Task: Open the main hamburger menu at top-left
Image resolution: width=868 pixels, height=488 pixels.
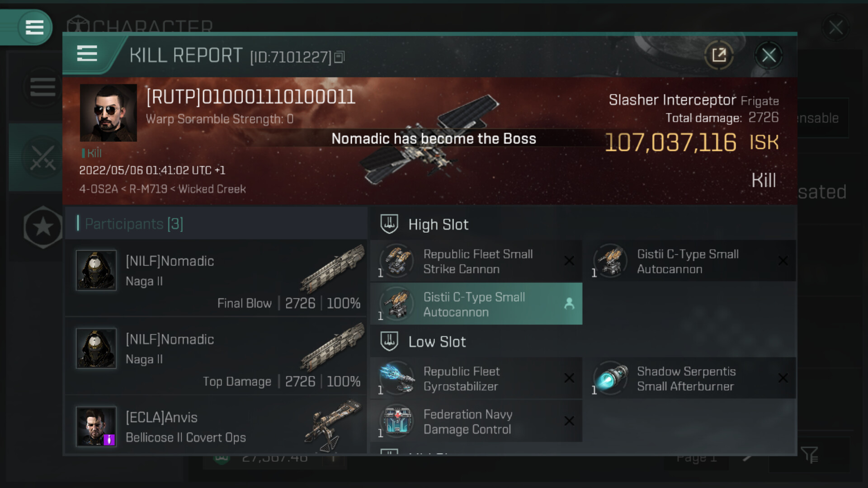Action: point(34,28)
